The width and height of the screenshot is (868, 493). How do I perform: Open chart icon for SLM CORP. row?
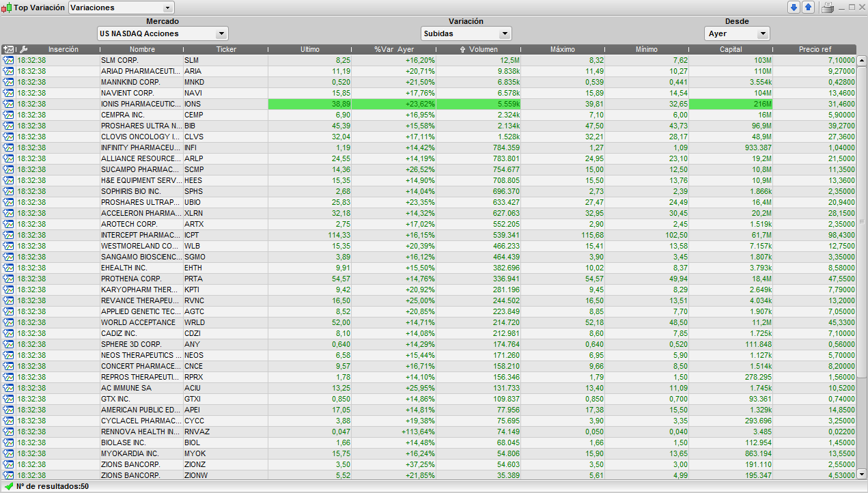(8, 60)
